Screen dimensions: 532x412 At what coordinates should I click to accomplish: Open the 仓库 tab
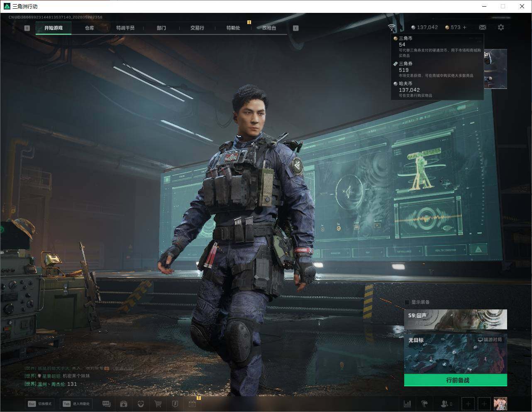point(89,28)
